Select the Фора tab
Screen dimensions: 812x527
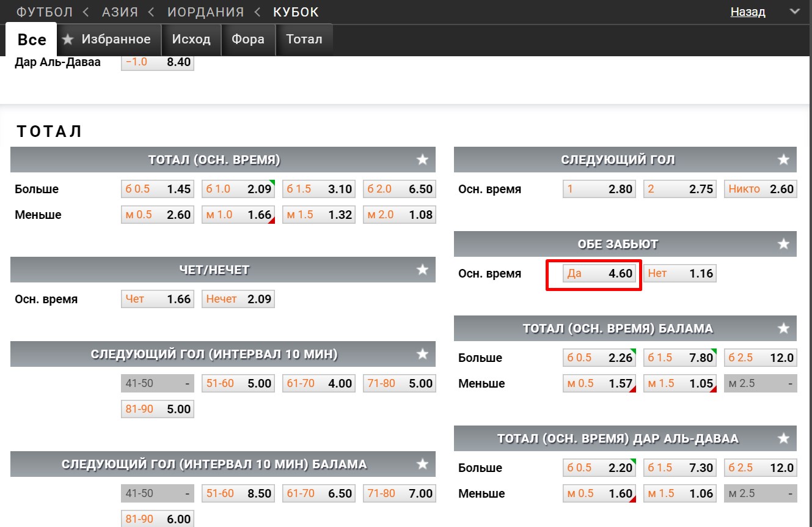[248, 40]
